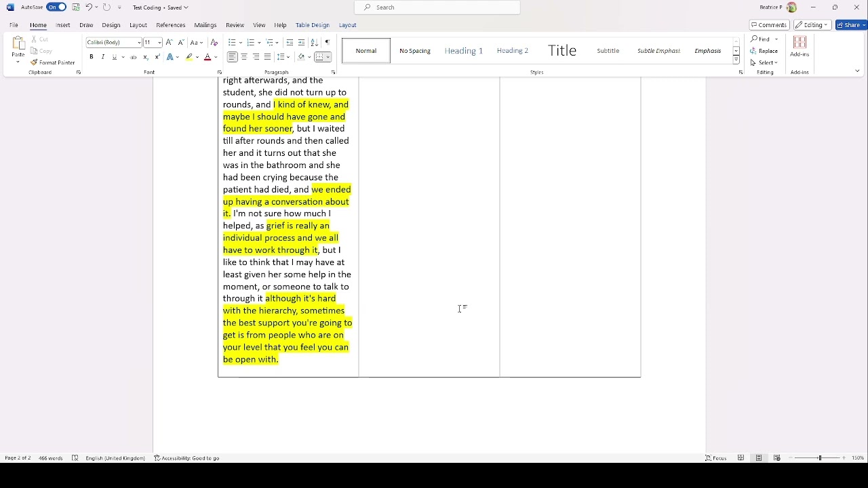Zoom out with the minus button
The width and height of the screenshot is (868, 488).
[x=790, y=458]
